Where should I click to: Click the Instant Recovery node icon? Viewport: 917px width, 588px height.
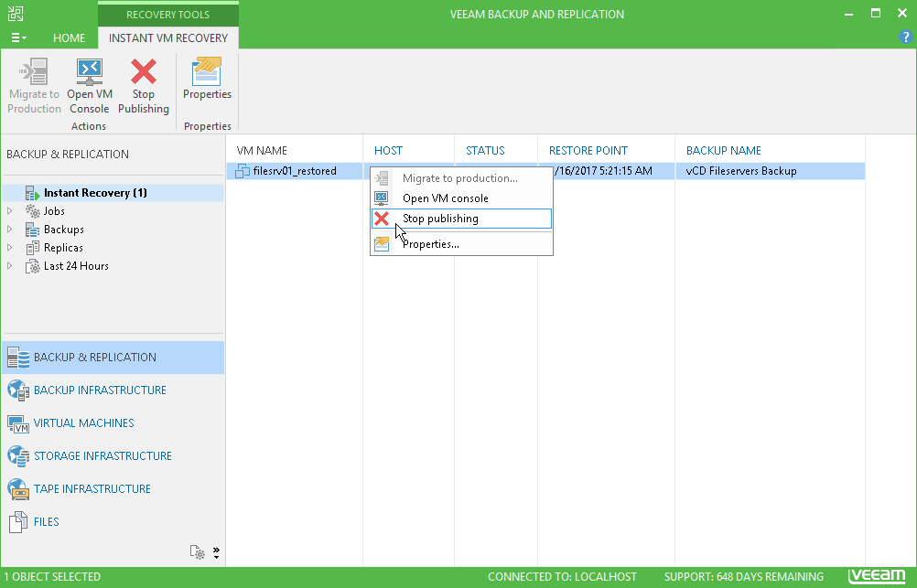pyautogui.click(x=33, y=193)
